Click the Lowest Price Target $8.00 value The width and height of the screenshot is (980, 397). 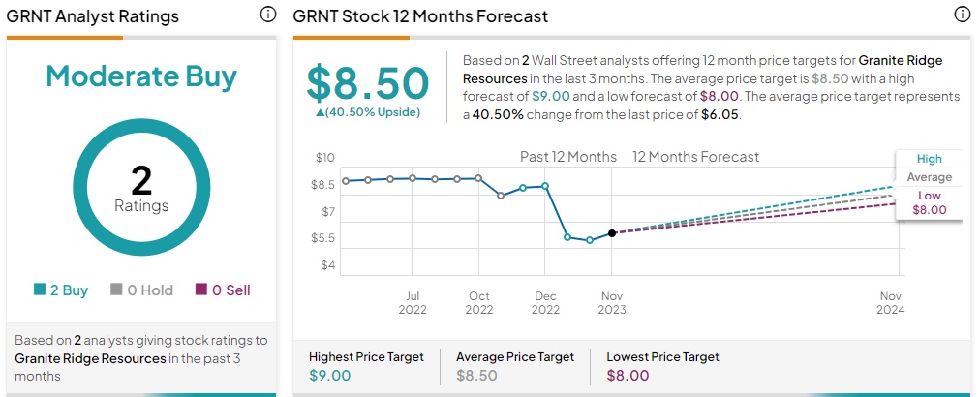[x=628, y=376]
